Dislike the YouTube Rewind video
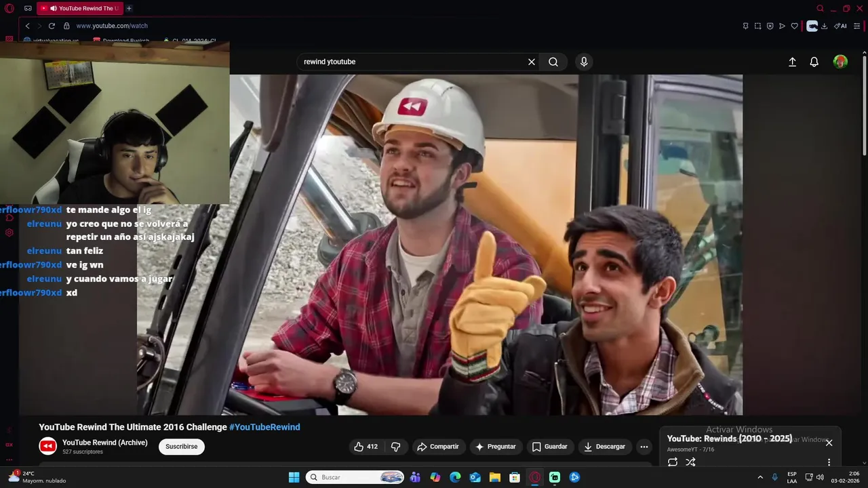This screenshot has width=868, height=488. (396, 447)
